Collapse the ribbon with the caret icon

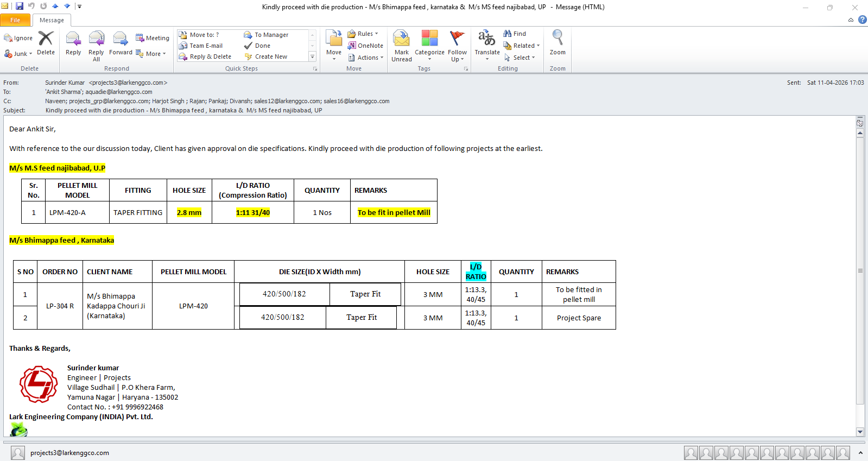click(851, 20)
